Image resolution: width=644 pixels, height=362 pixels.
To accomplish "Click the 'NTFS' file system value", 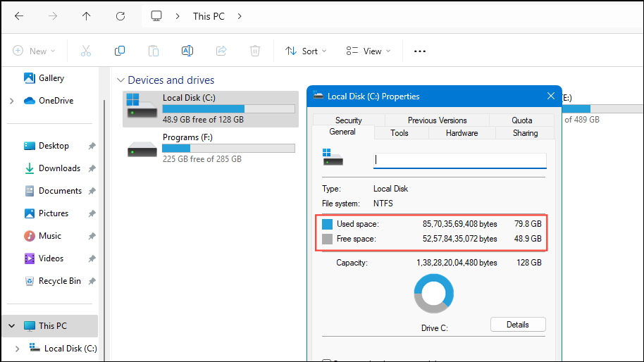I will 383,204.
